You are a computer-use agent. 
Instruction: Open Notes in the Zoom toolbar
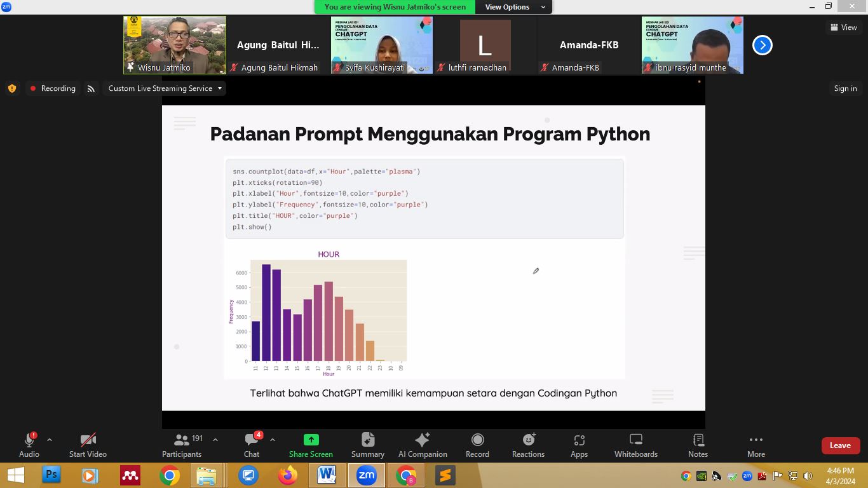coord(698,445)
